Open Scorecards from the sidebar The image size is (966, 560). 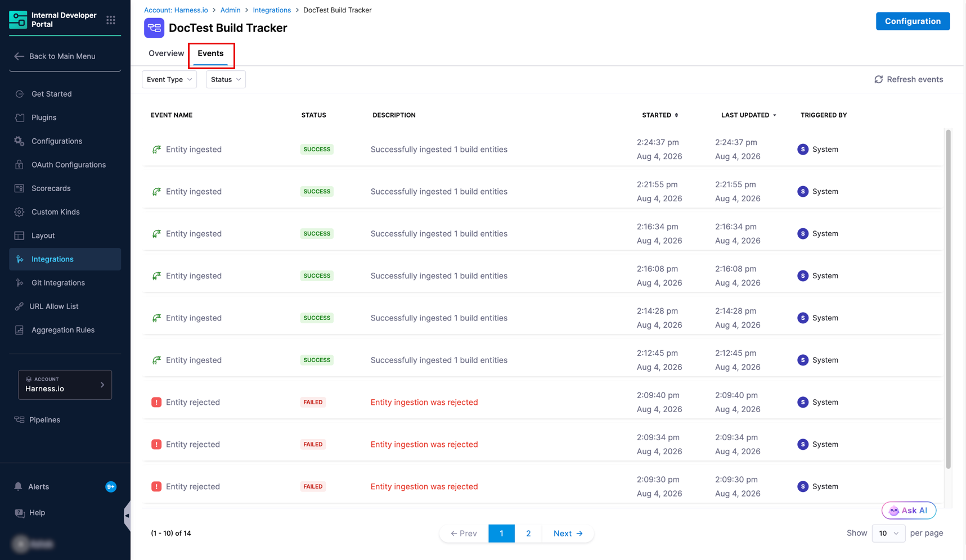coord(51,188)
